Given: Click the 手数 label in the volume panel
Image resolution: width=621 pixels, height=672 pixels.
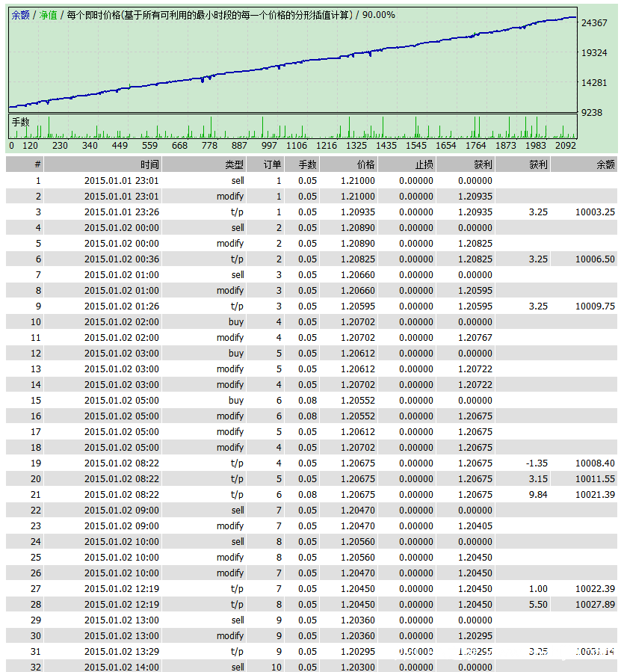Looking at the screenshot, I should click(20, 122).
